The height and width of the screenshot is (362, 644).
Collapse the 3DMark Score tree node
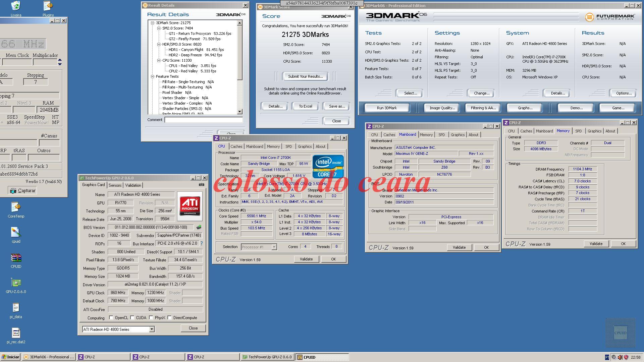tap(152, 23)
